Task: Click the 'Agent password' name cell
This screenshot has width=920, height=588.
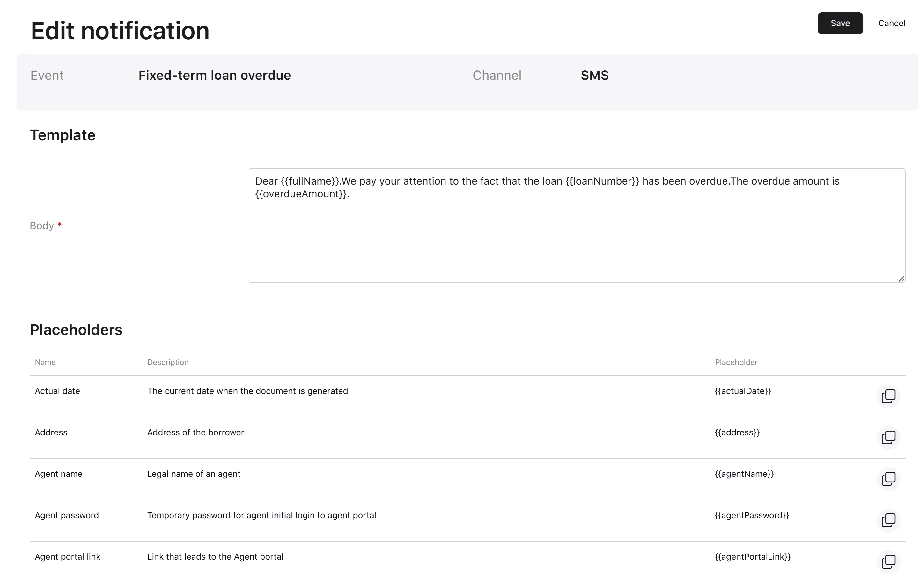Action: click(x=66, y=515)
